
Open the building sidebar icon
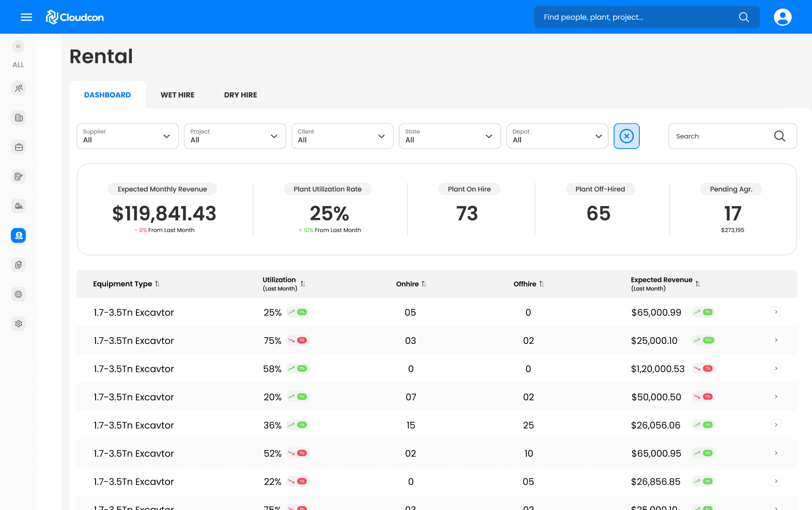(x=19, y=118)
